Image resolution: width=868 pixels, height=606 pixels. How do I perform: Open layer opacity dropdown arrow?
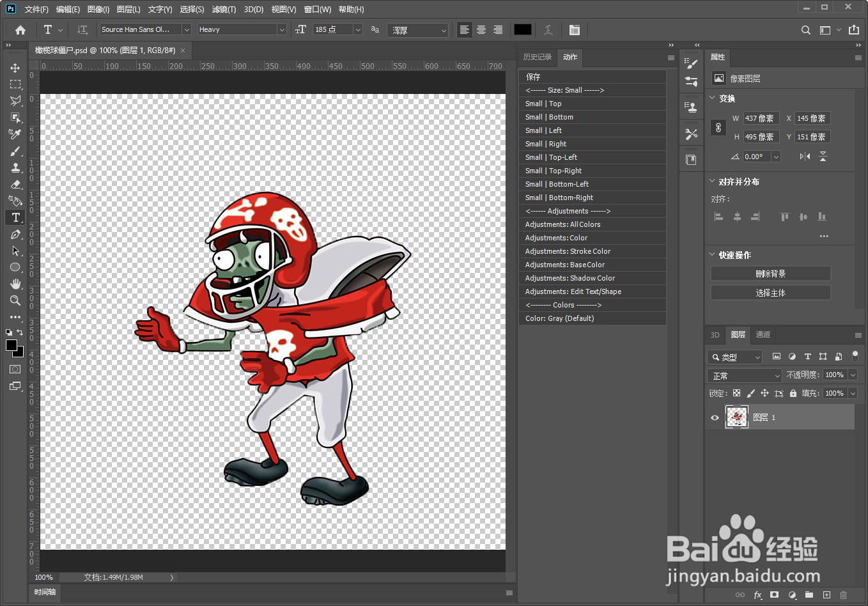click(853, 375)
